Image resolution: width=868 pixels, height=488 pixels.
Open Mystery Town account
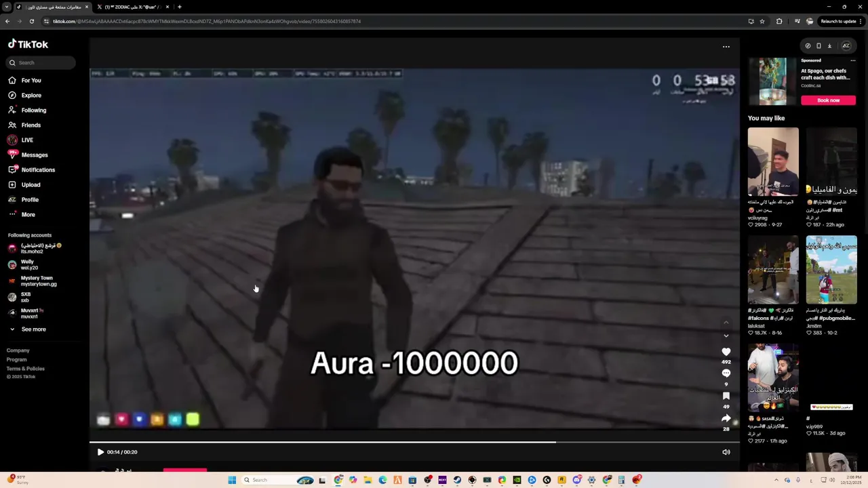click(x=38, y=281)
